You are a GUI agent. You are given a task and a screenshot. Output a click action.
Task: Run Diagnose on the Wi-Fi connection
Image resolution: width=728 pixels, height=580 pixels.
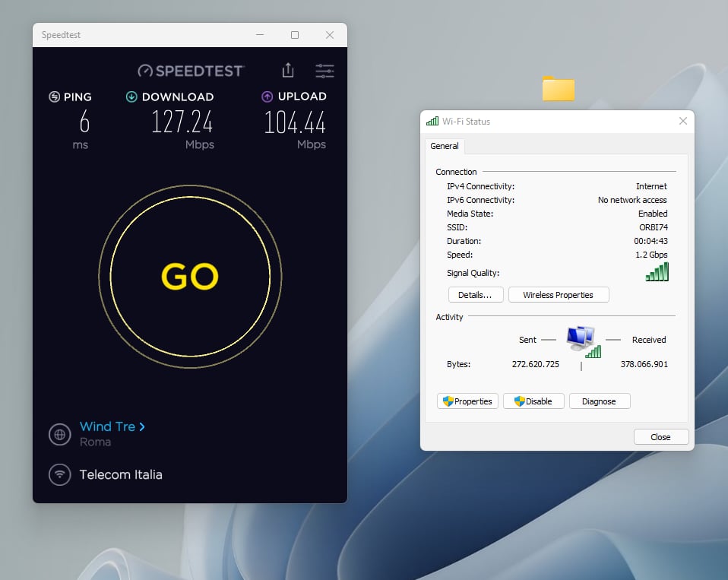coord(600,401)
